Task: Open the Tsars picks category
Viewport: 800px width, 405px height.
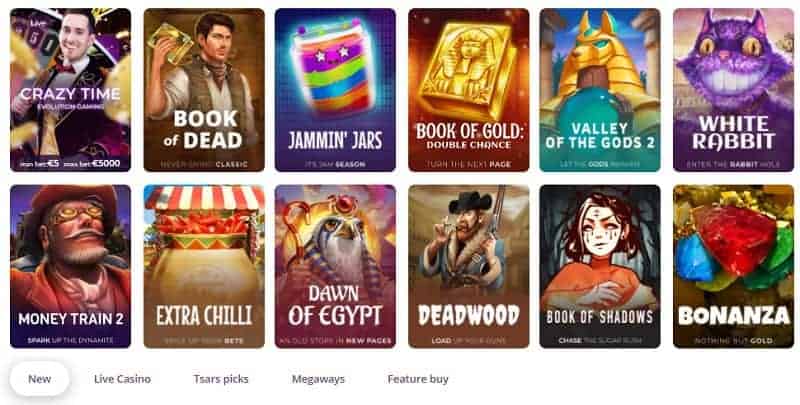Action: point(221,379)
